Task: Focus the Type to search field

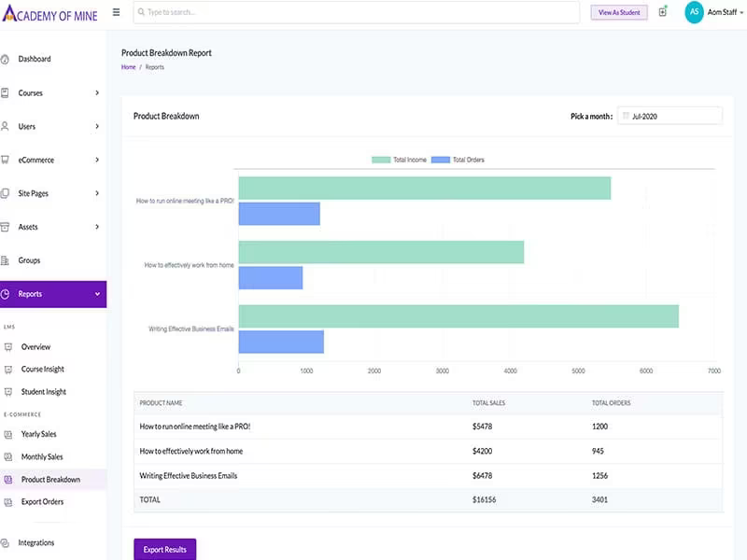Action: tap(357, 12)
